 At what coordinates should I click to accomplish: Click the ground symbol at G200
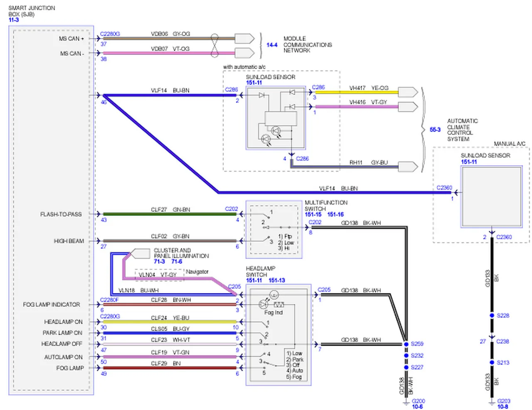coord(406,403)
